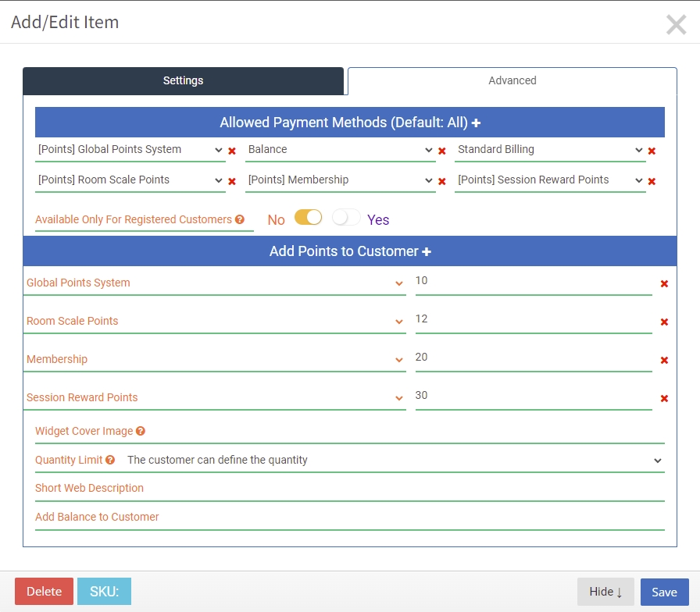Remove Standard Billing payment method
This screenshot has width=700, height=612.
[x=652, y=151]
